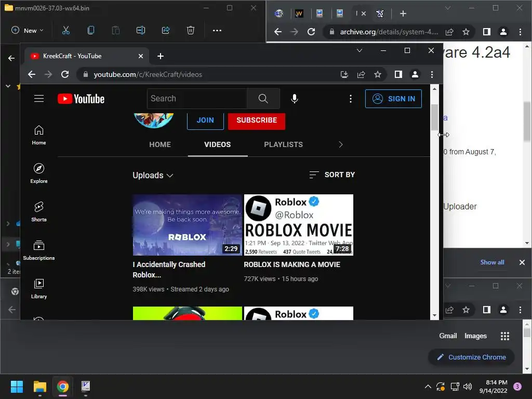Screen dimensions: 532x399
Task: Go back in YouTube browser window
Action: click(32, 74)
